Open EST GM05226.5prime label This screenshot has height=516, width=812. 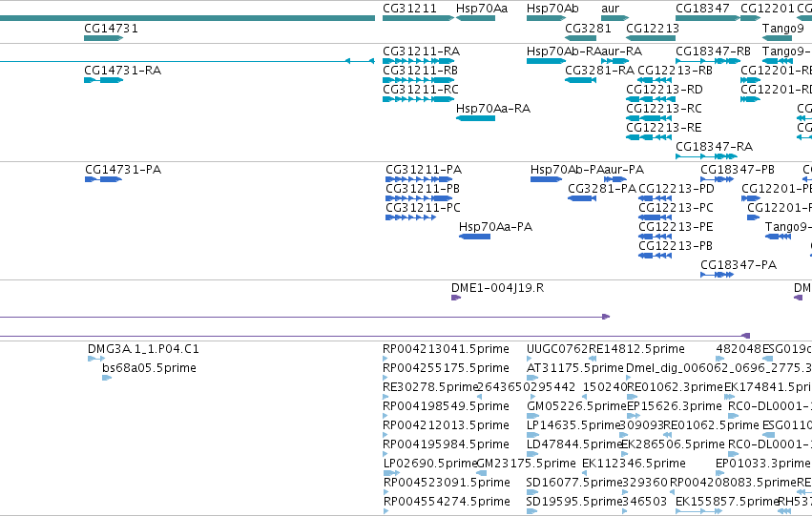click(576, 406)
